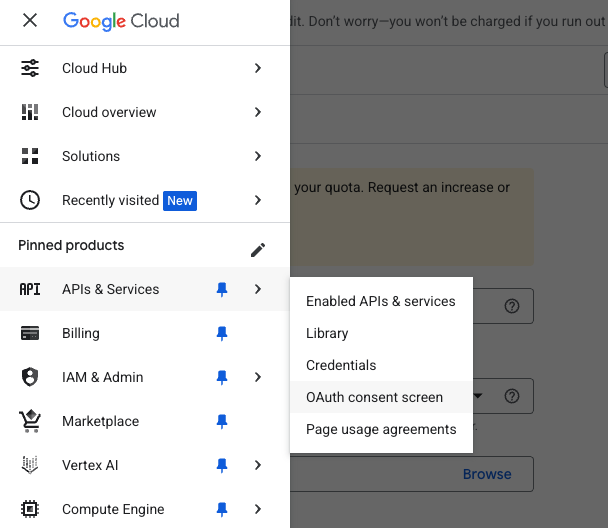
Task: Expand the IAM & Admin submenu chevron
Action: tap(258, 377)
